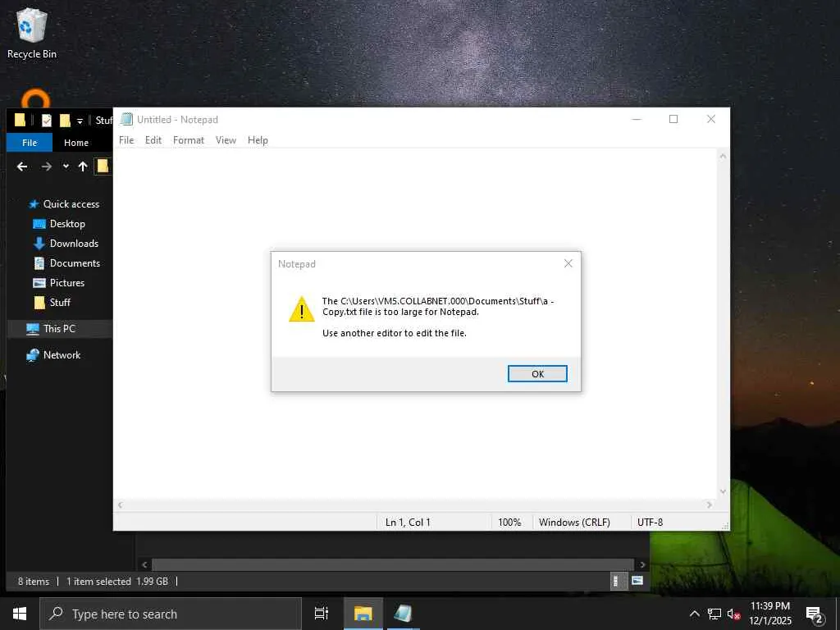Click Explorer's horizontal scrollbar thumb
Viewport: 840px width, 630px height.
click(x=393, y=564)
